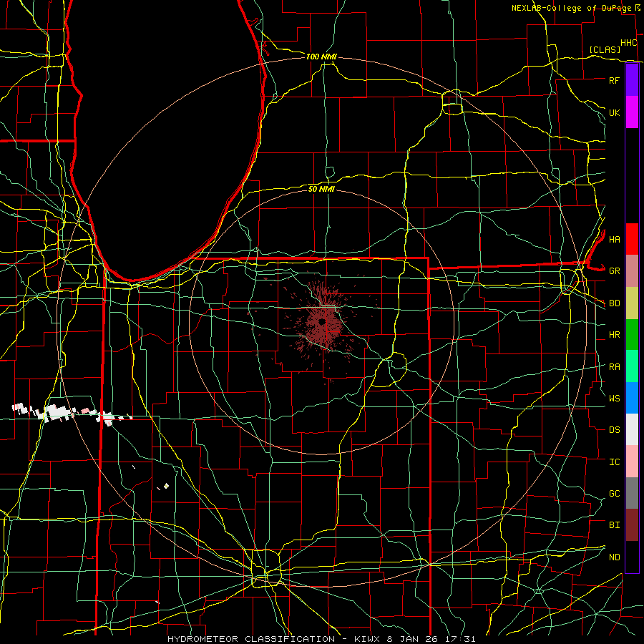Click the 'RA' legend label
The image size is (644, 644).
click(615, 367)
